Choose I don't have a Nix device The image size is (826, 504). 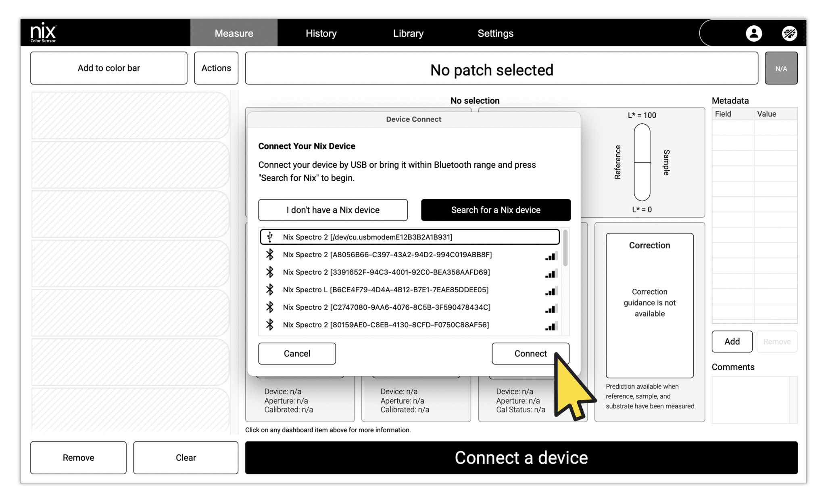tap(333, 210)
